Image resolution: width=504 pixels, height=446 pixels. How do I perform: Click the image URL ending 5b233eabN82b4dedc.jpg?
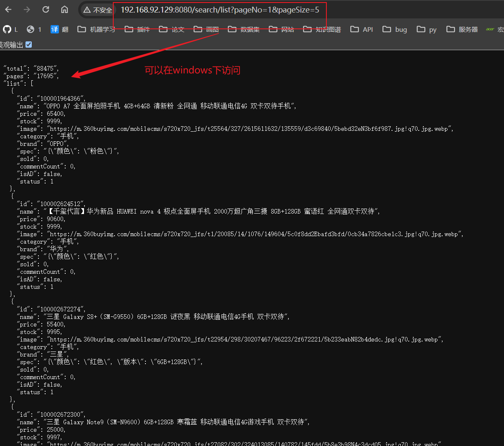tap(245, 339)
